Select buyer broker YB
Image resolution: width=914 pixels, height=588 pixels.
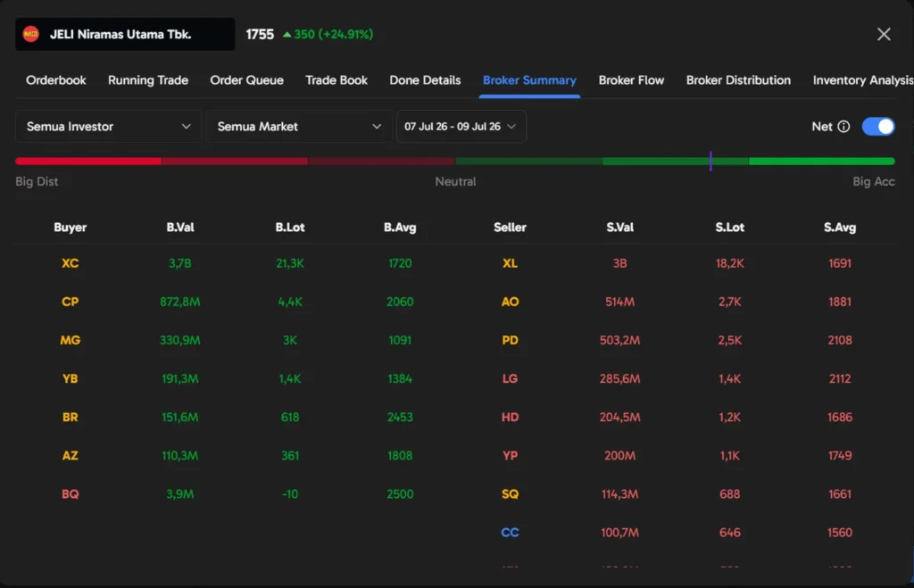click(70, 379)
